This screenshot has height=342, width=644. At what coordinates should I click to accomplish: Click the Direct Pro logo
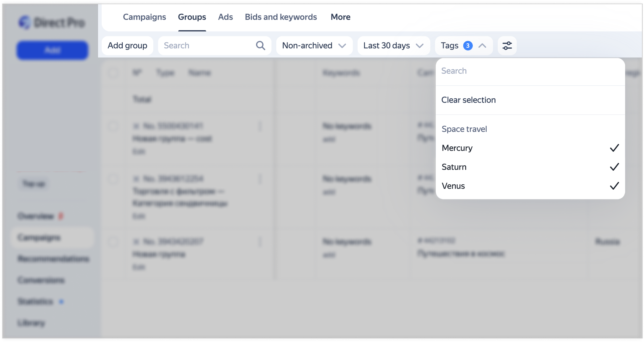click(x=52, y=23)
